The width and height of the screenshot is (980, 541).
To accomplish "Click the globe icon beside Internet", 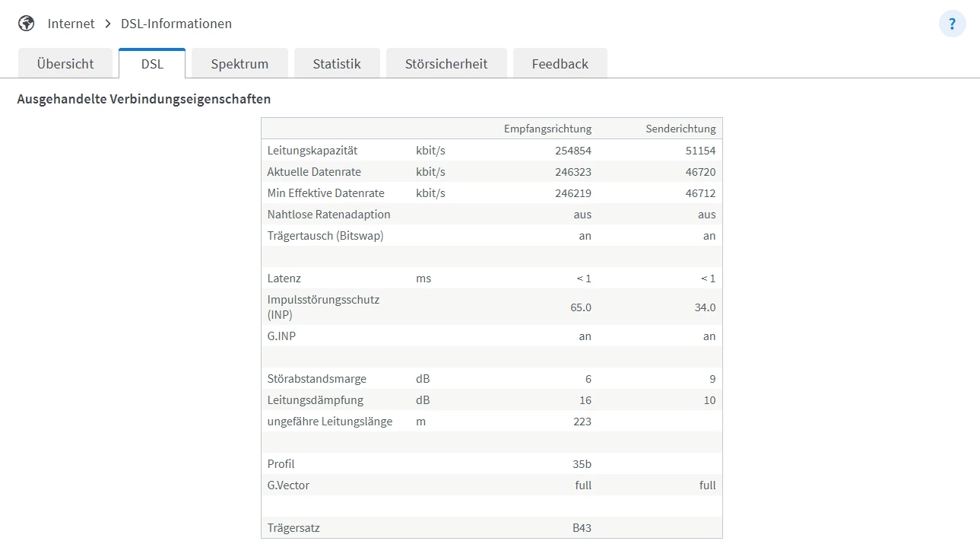I will point(27,24).
